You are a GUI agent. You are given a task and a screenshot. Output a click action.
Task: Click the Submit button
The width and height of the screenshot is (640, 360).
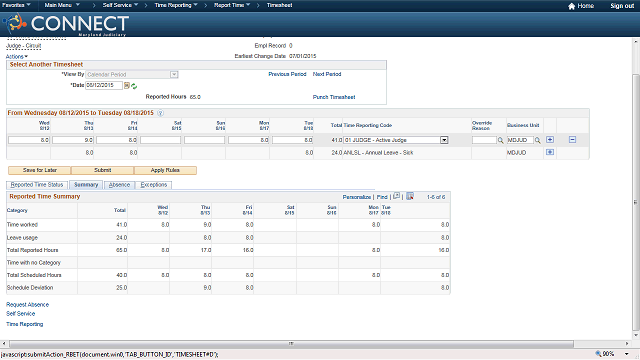coord(102,170)
